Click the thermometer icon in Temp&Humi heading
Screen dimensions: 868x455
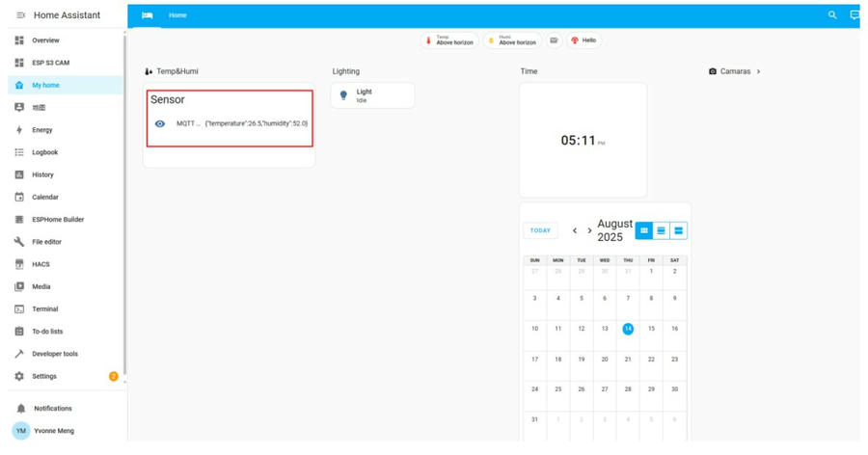[149, 71]
